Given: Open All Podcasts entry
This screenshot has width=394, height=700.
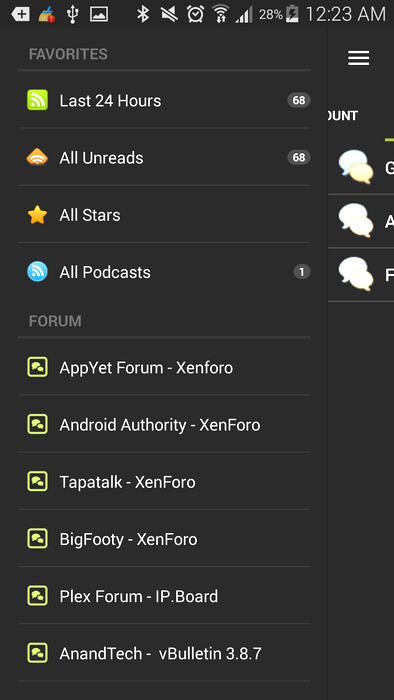Looking at the screenshot, I should (164, 272).
